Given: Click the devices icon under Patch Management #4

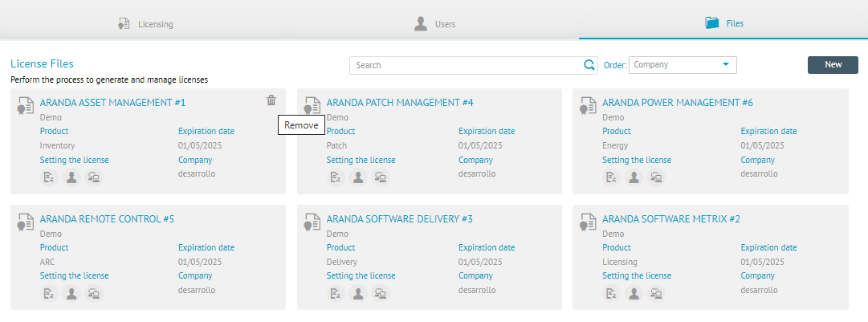Looking at the screenshot, I should (x=381, y=177).
